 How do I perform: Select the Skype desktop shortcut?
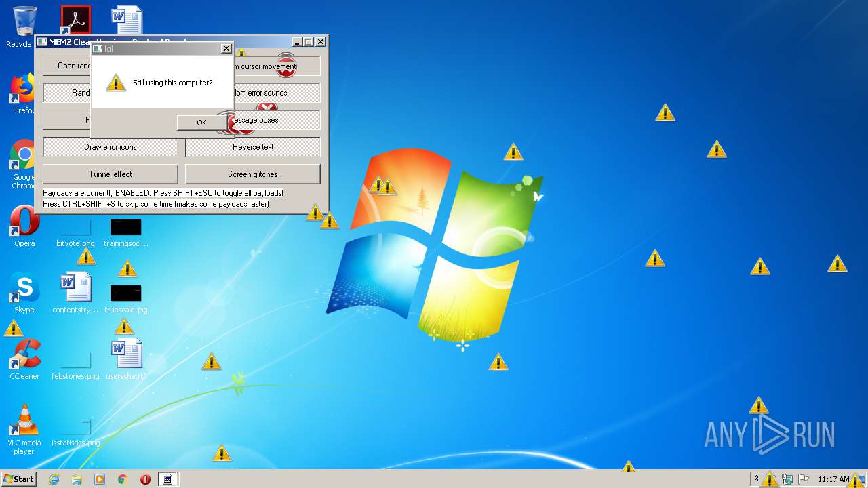tap(24, 293)
